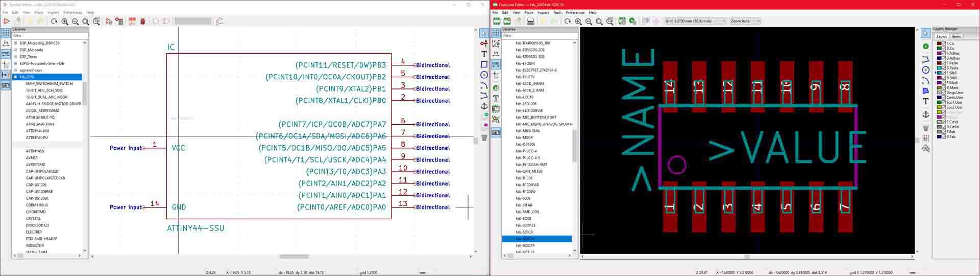The height and width of the screenshot is (276, 980).
Task: Click the print icon in Footprint Editor toolbar
Action: coord(530,21)
